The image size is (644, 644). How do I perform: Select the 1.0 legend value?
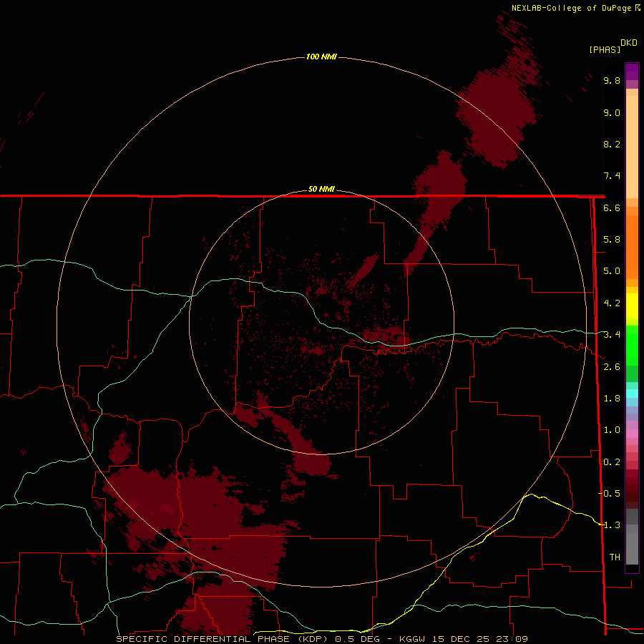612,430
